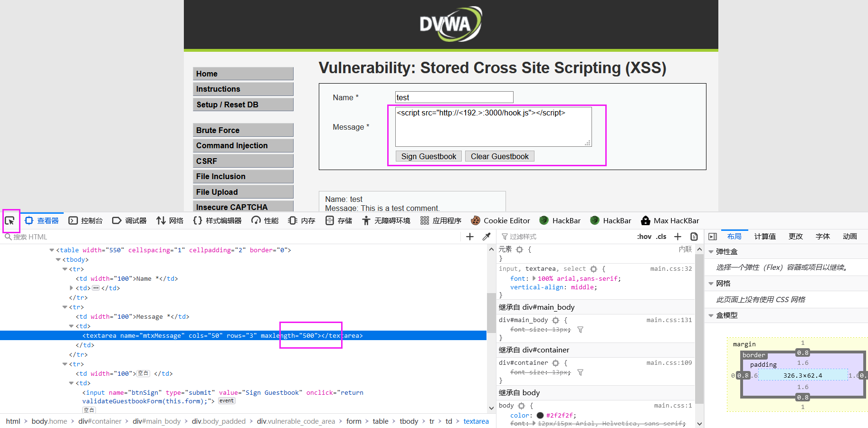Open the Instructions menu item
Viewport: 868px width, 428px height.
243,89
